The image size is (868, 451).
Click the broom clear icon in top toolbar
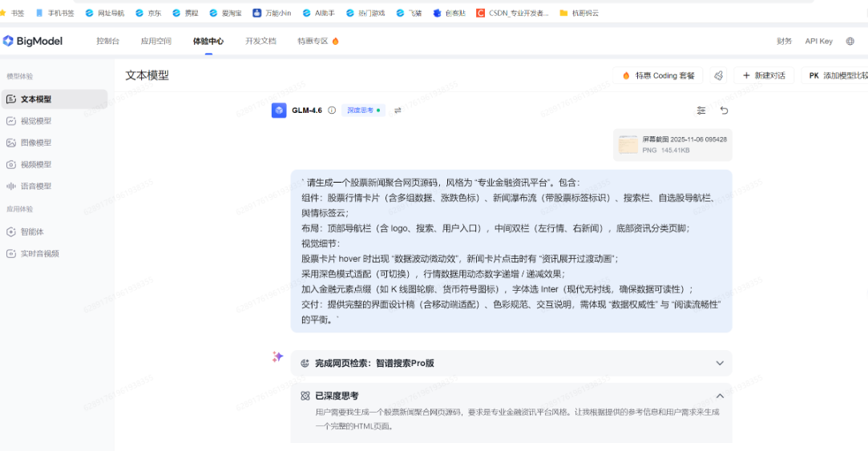718,75
